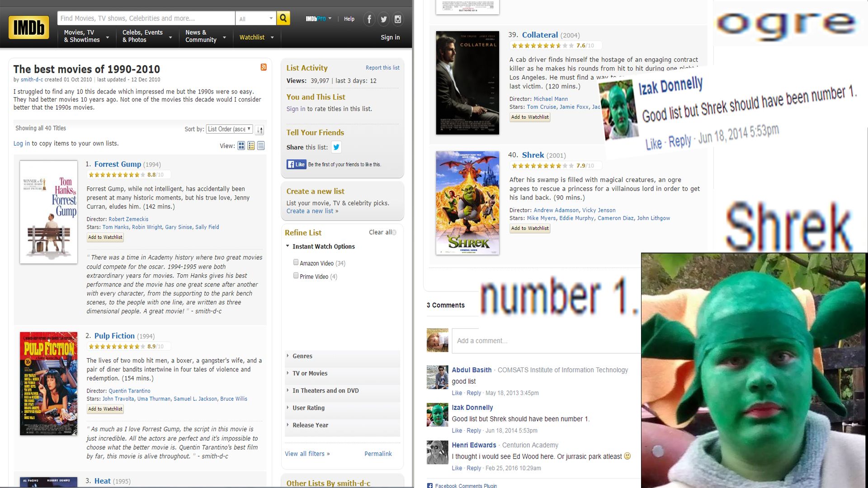Open the Shrek poster
The image size is (868, 488).
click(x=467, y=203)
